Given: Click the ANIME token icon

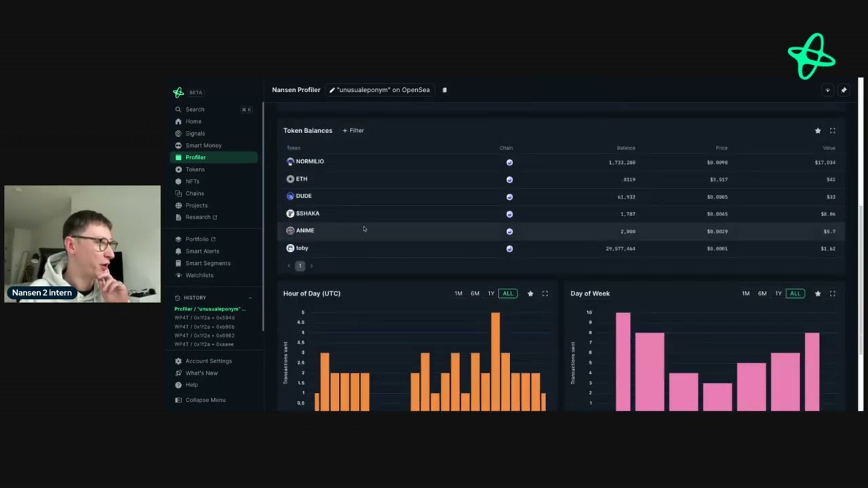Looking at the screenshot, I should pyautogui.click(x=290, y=230).
